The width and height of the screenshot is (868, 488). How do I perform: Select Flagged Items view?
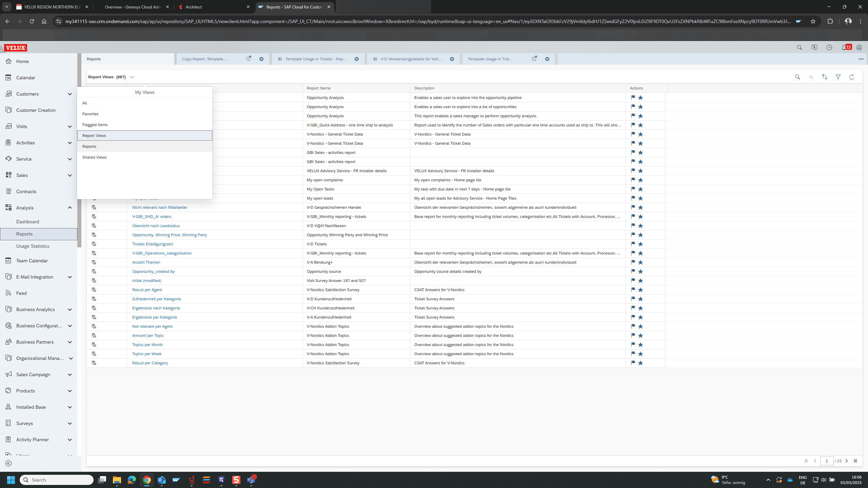[x=145, y=125]
